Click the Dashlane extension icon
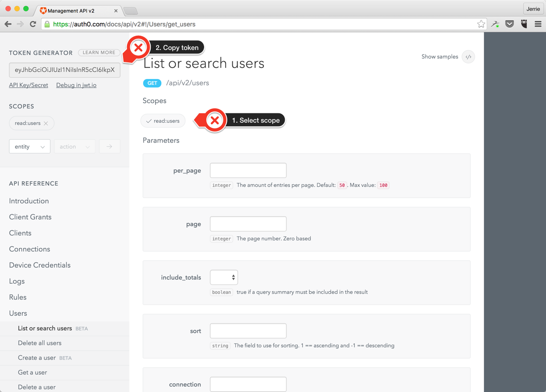Image resolution: width=546 pixels, height=392 pixels. coord(495,24)
